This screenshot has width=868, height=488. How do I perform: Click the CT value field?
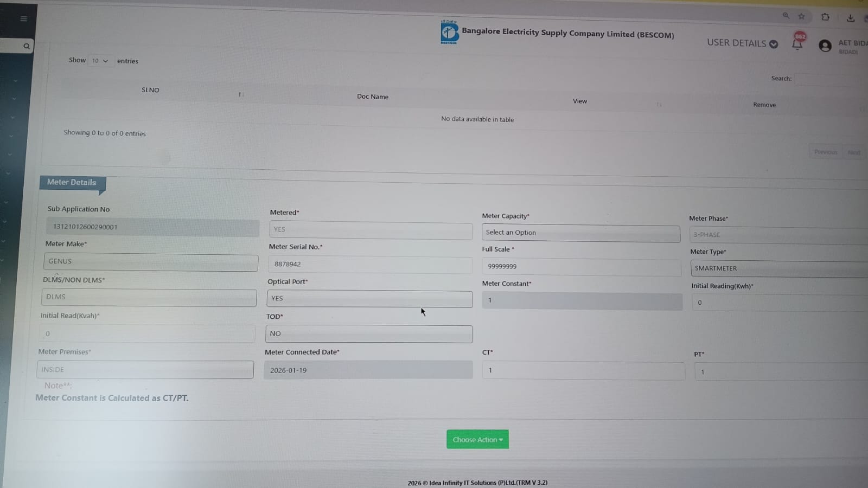(x=583, y=370)
